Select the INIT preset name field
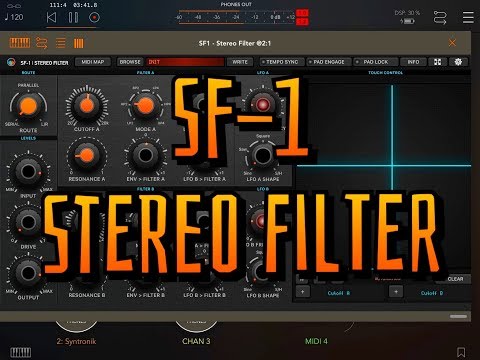Viewport: 480px width, 360px height. tap(185, 62)
